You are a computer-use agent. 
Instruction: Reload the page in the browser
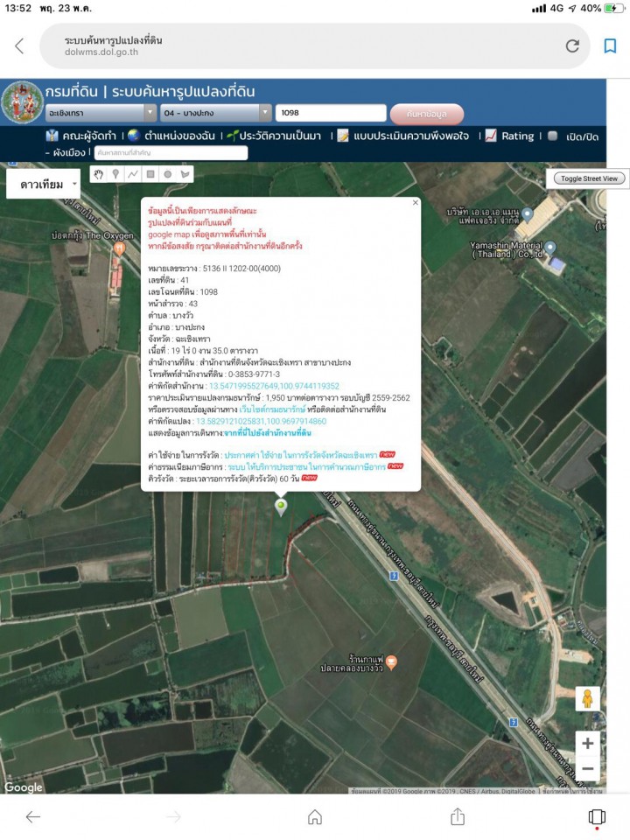[572, 46]
